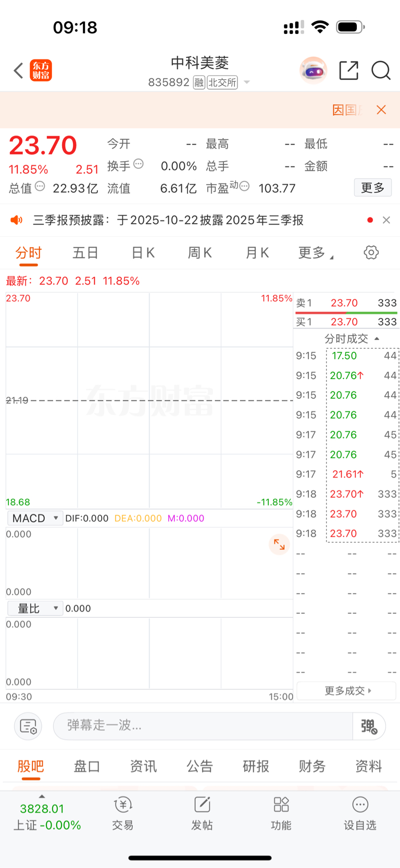Viewport: 400px width, 868px height.
Task: Open the AI robot assistant icon
Action: pyautogui.click(x=313, y=70)
